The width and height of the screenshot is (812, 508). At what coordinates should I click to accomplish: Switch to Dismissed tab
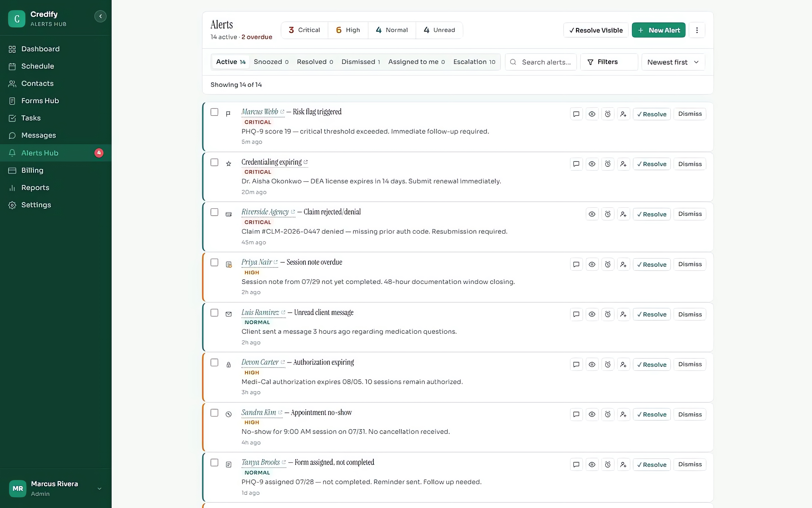pos(361,62)
